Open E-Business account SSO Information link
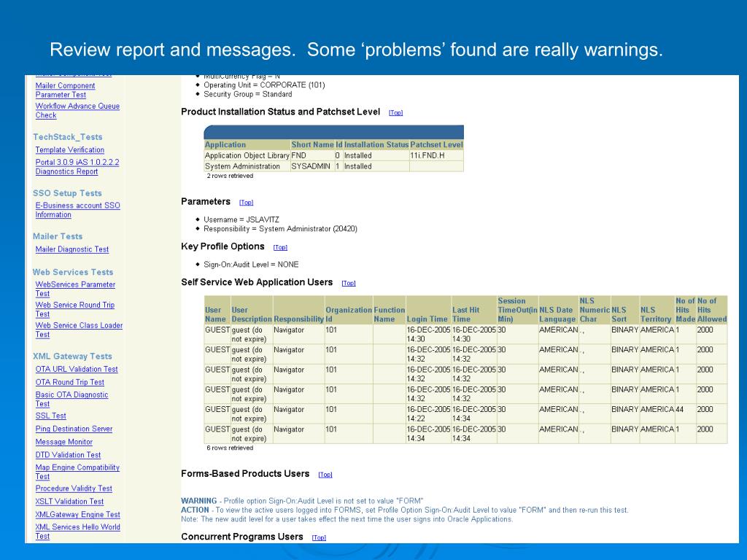Viewport: 747px width, 560px height. point(77,210)
